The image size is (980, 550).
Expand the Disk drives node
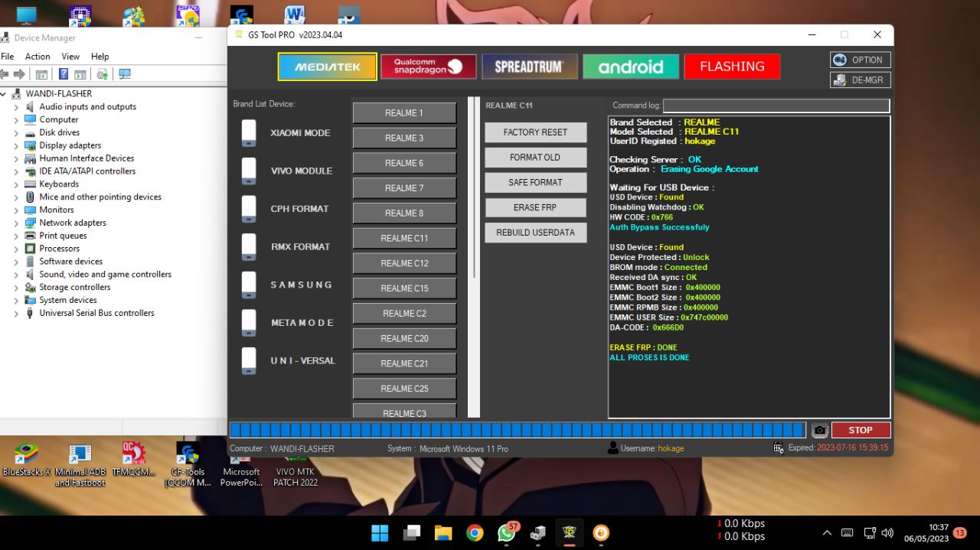click(16, 132)
